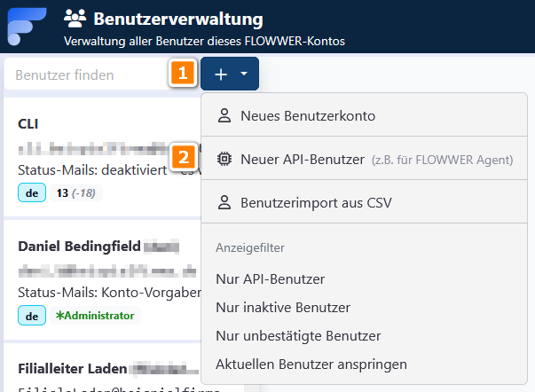The width and height of the screenshot is (535, 392).
Task: Open the CLI user entry
Action: [x=28, y=123]
